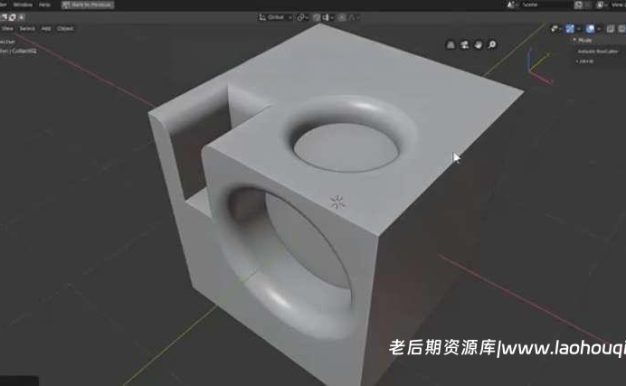Click the perspective/orthographic toggle gizmo
626x386 pixels.
(450, 45)
